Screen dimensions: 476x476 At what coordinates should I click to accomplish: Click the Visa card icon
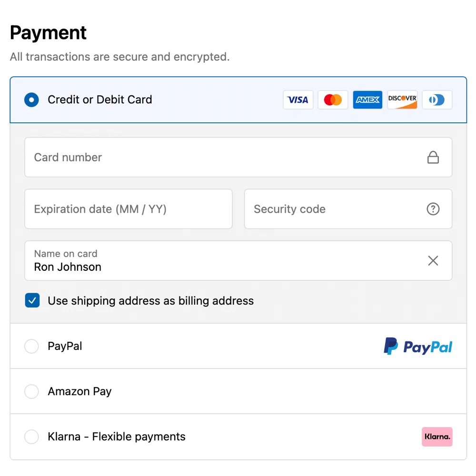pos(298,99)
